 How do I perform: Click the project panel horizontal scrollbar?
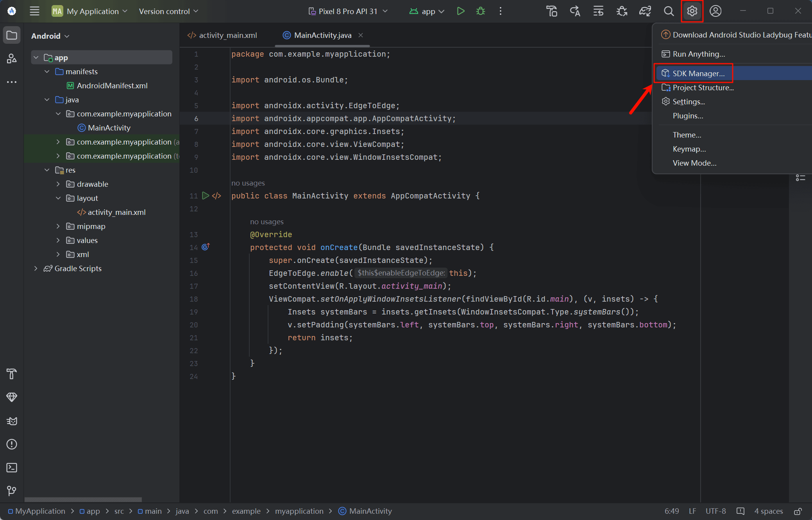point(83,500)
